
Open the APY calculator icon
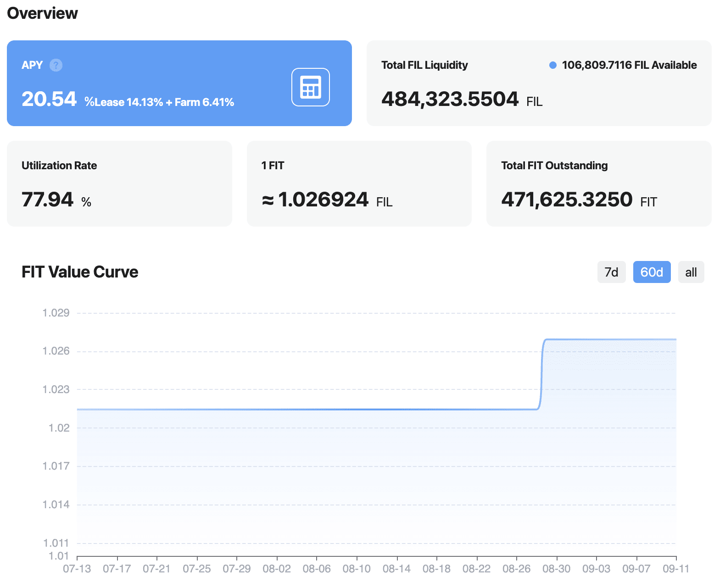pos(311,87)
